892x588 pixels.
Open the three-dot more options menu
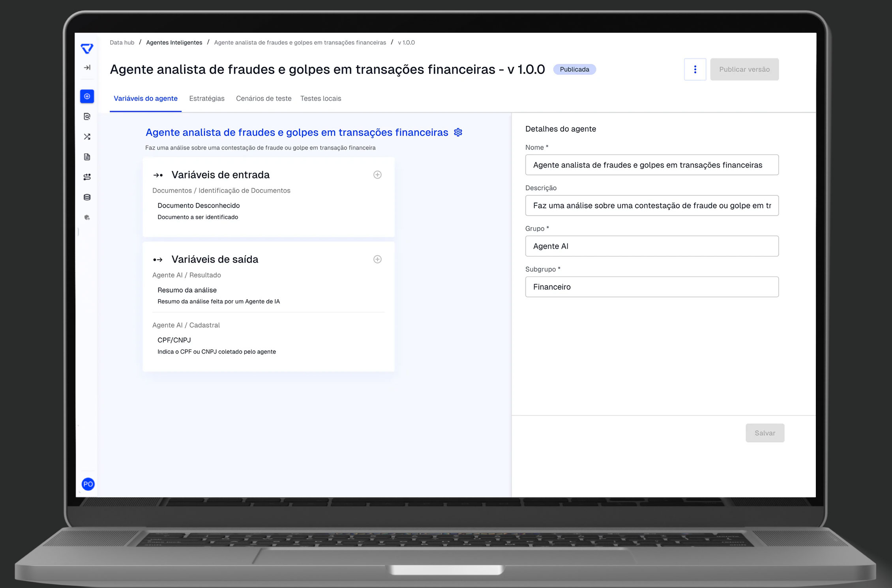695,69
